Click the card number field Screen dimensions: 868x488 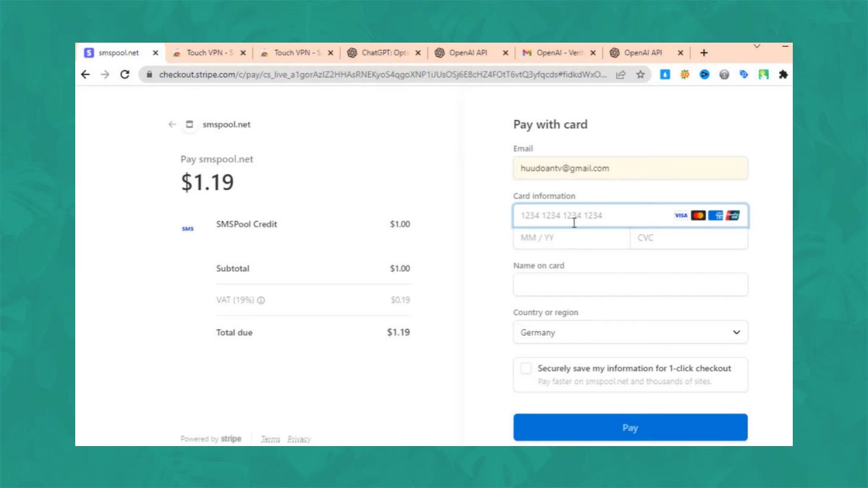coord(593,215)
